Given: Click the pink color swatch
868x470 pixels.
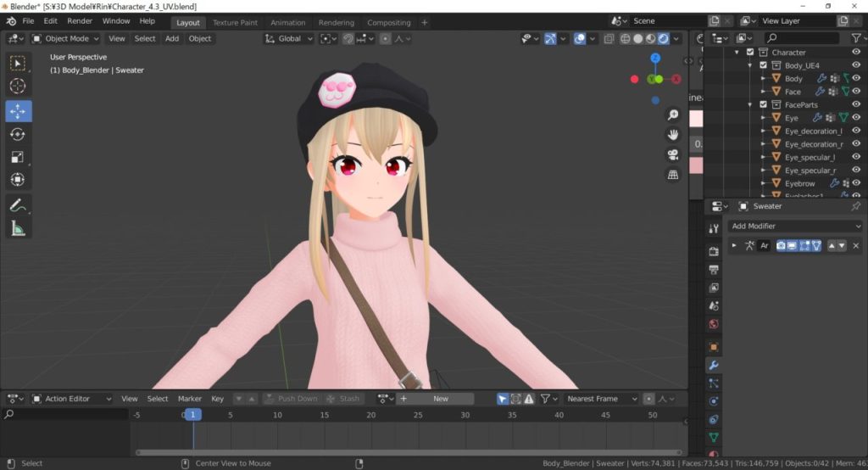Looking at the screenshot, I should click(696, 119).
